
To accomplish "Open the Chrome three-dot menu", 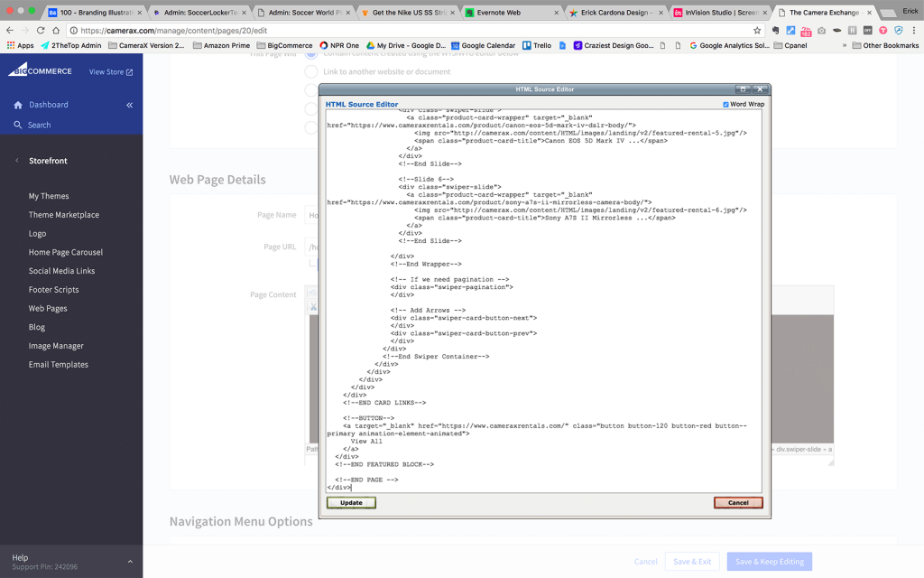I will [914, 30].
